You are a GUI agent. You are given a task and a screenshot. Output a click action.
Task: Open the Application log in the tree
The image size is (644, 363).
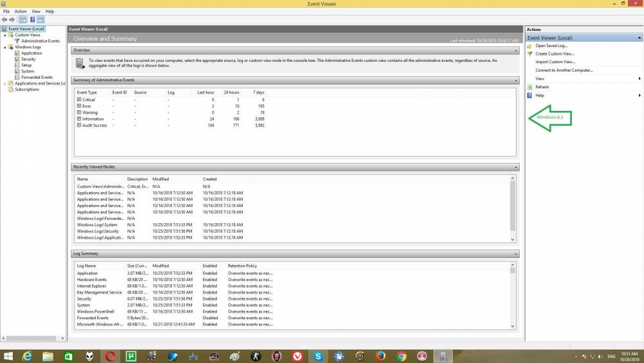tap(31, 53)
